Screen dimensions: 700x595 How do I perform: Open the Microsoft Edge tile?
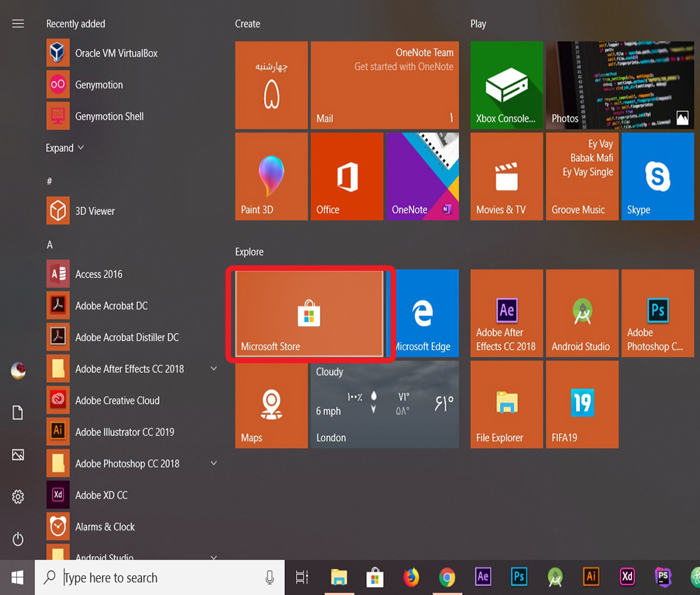[x=422, y=314]
